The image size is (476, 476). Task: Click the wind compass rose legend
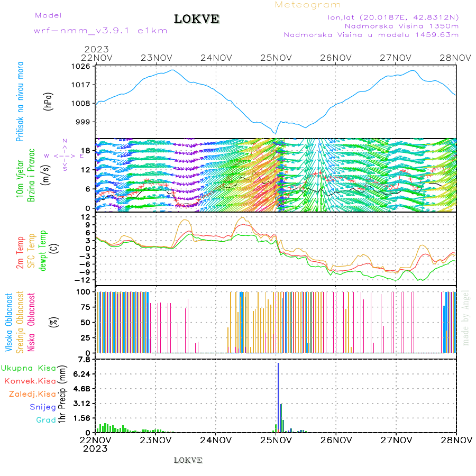tap(65, 155)
